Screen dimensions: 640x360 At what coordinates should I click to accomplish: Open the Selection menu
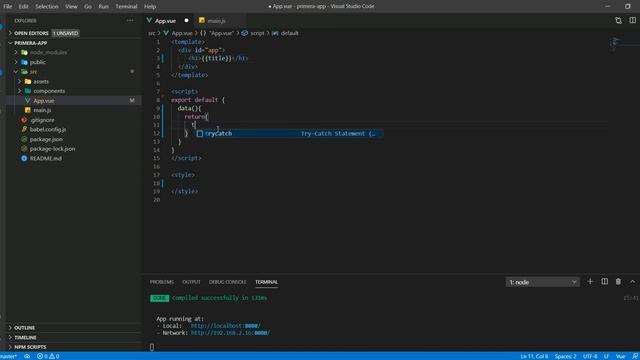(47, 7)
